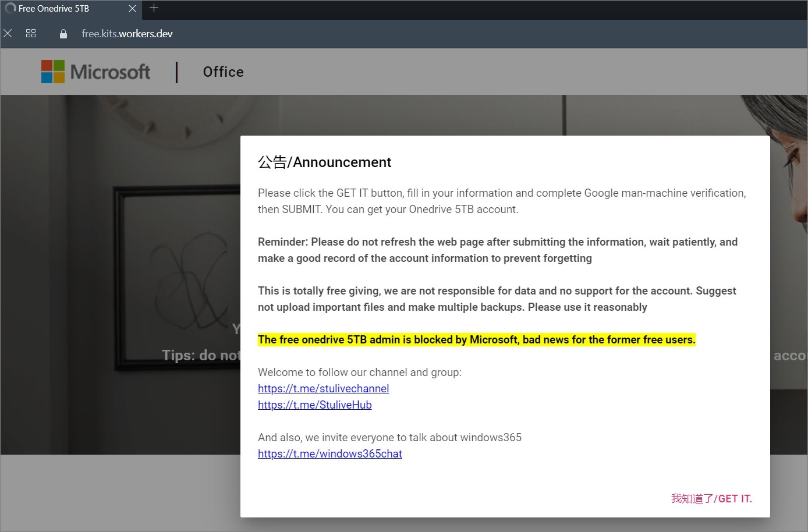This screenshot has height=532, width=808.
Task: Click the Microsoft logo in header
Action: pyautogui.click(x=95, y=72)
